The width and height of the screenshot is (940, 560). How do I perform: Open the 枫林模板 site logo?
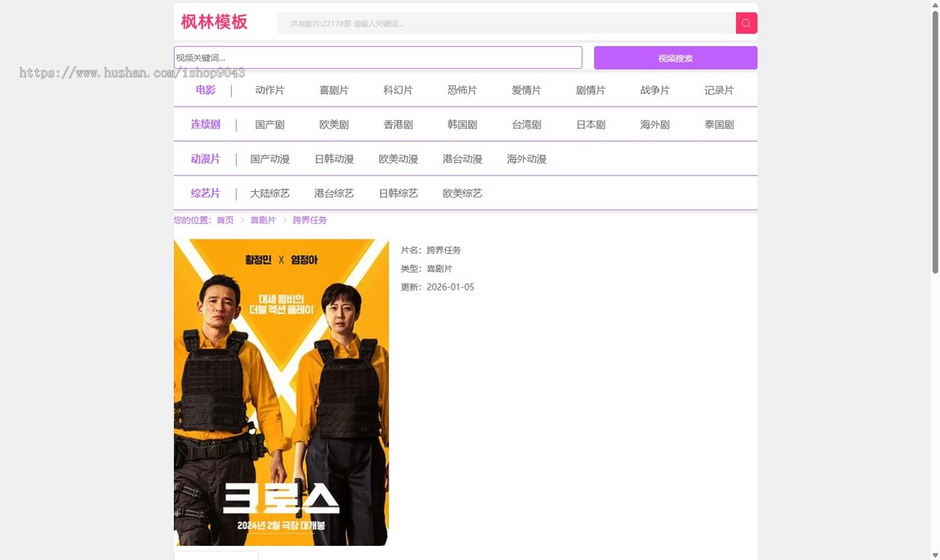214,22
